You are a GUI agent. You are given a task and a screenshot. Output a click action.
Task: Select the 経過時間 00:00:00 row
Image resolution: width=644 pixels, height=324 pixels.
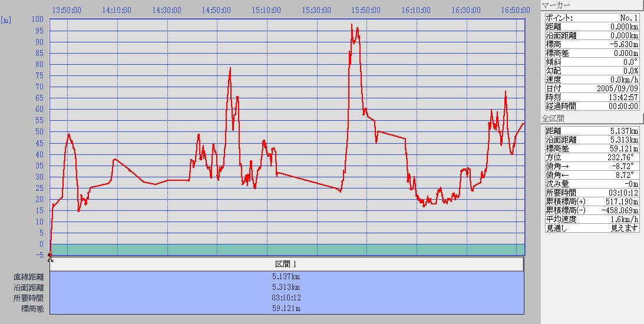pos(591,106)
